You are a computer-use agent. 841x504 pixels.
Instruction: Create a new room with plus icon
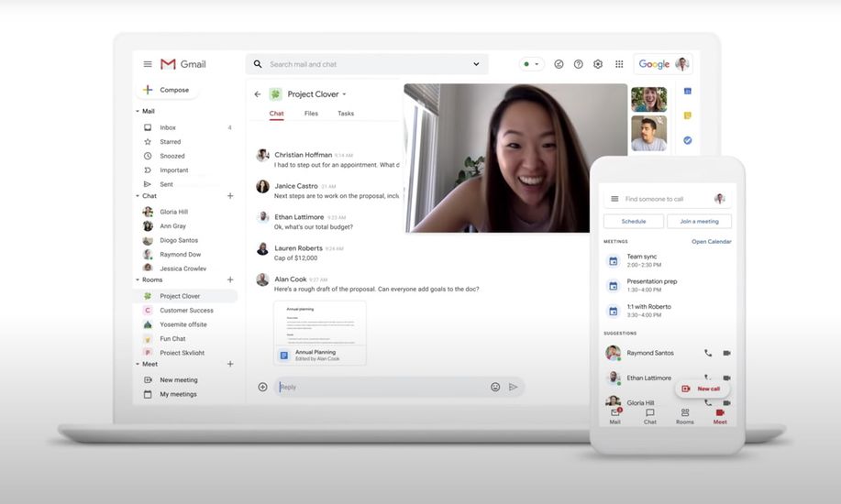[x=230, y=279]
